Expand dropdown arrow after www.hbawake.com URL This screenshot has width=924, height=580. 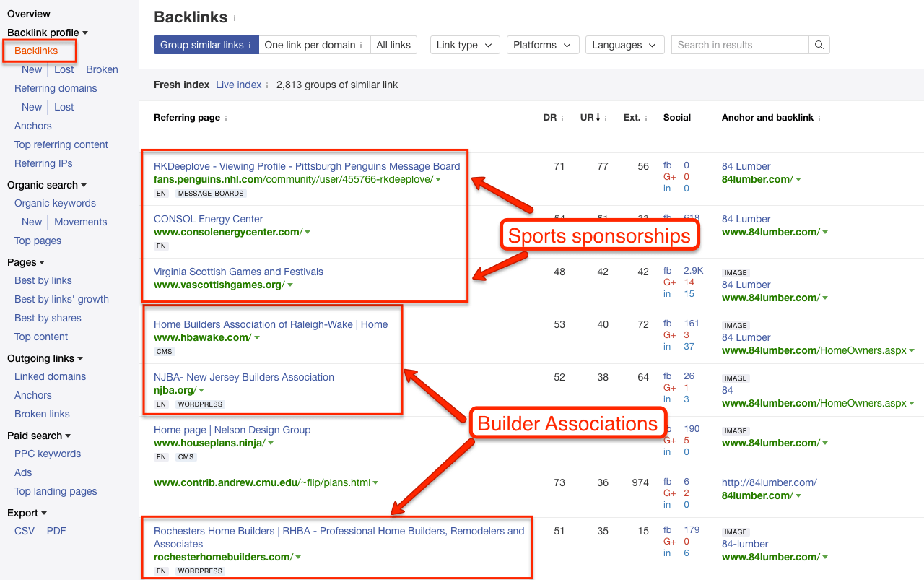pos(257,338)
